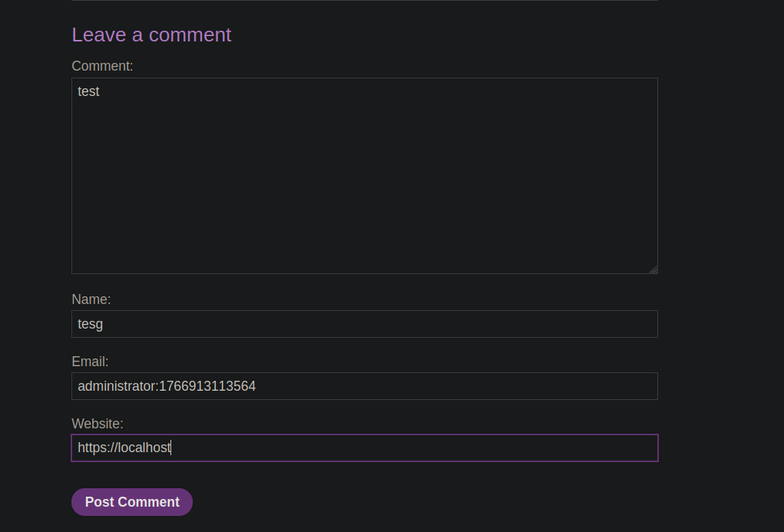Click "localhost" text in Website field
This screenshot has width=784, height=532.
click(144, 448)
